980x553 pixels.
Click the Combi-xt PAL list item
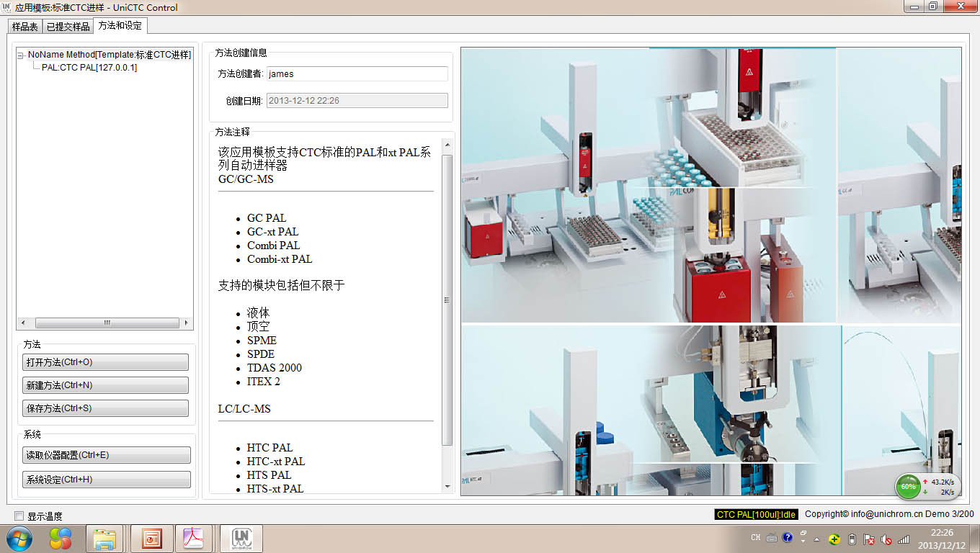click(x=280, y=258)
